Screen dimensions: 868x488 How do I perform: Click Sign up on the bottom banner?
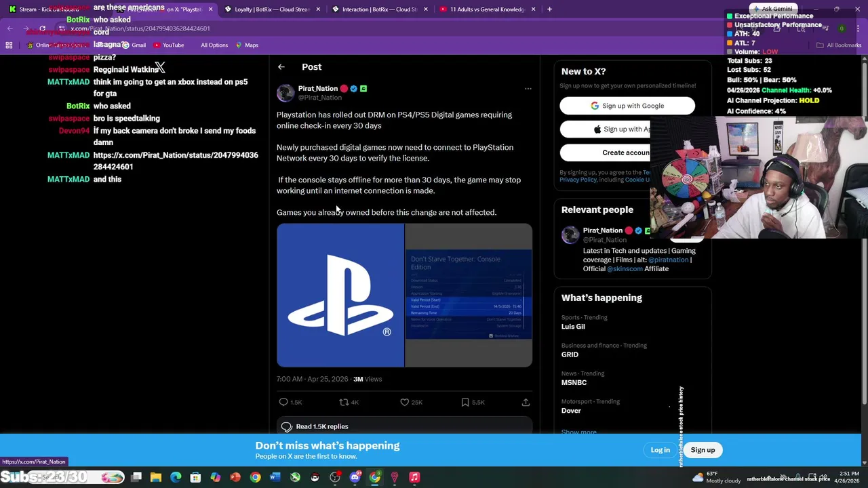(x=703, y=450)
